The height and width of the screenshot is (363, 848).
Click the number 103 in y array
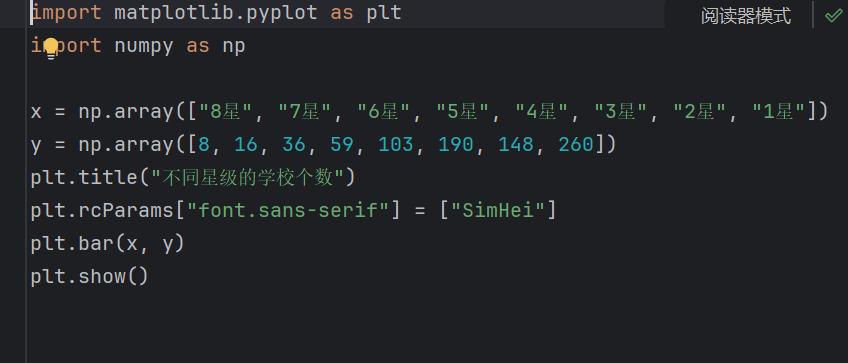pos(396,144)
